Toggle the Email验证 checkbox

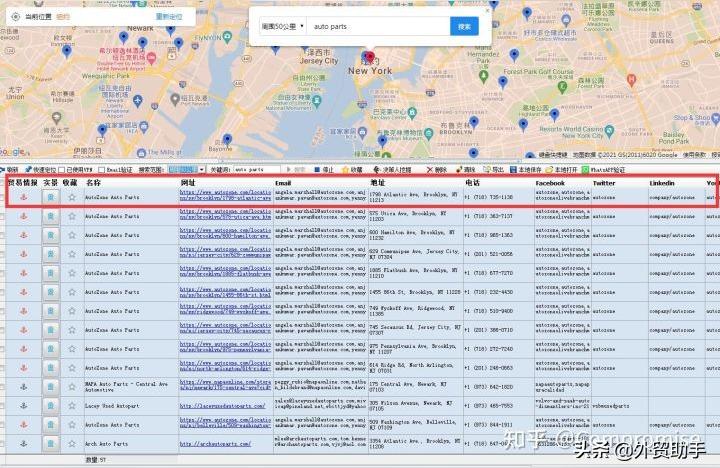click(x=101, y=170)
